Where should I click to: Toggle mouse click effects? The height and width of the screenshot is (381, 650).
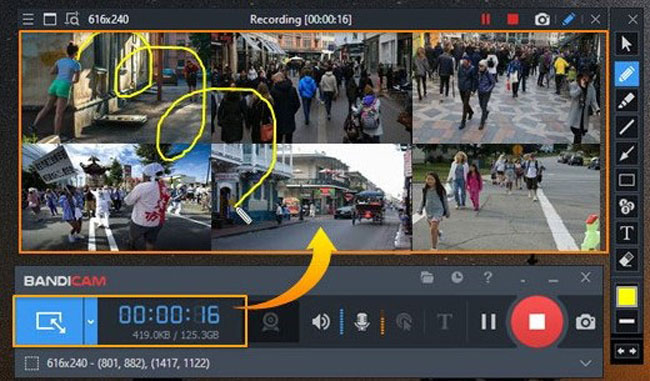[x=404, y=322]
